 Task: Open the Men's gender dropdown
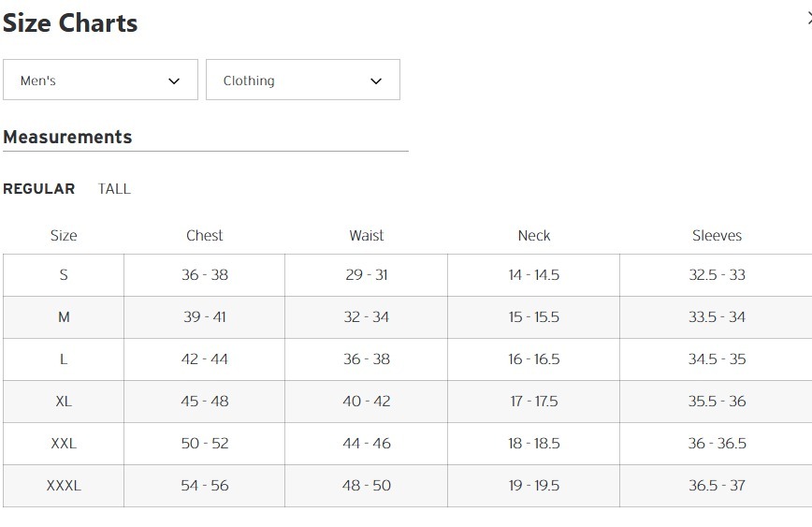100,81
